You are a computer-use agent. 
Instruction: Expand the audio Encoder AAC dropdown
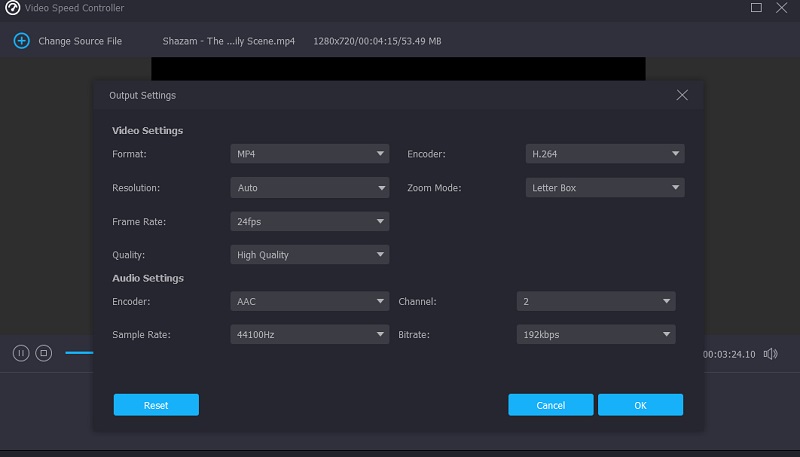[309, 301]
